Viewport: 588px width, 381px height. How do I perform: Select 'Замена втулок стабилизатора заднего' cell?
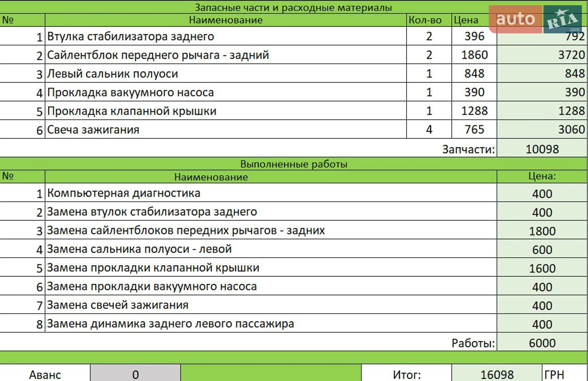click(x=271, y=212)
